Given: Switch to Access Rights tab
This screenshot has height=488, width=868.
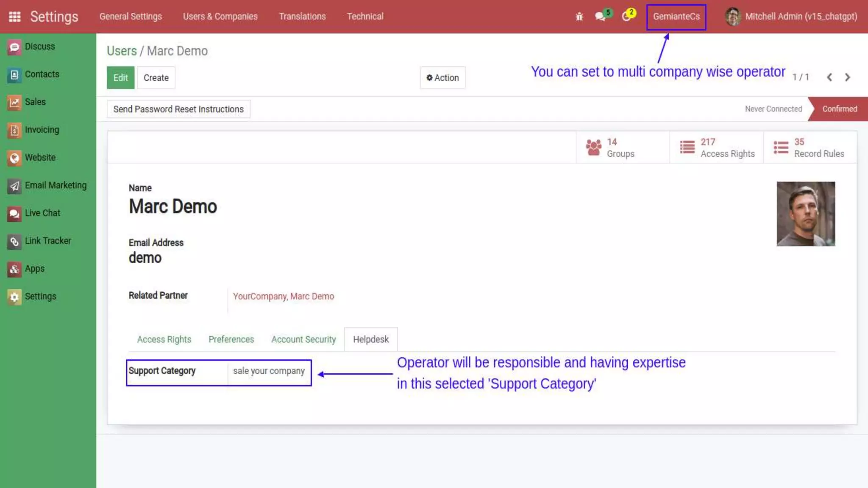Looking at the screenshot, I should 164,339.
